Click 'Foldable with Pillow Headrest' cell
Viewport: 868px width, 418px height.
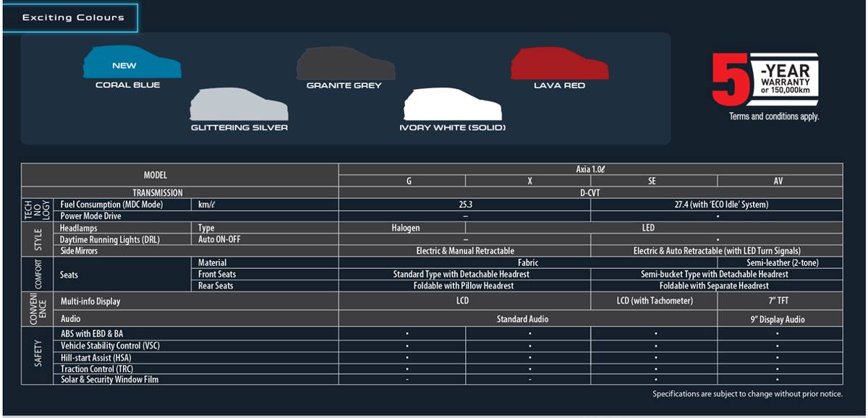coord(464,286)
